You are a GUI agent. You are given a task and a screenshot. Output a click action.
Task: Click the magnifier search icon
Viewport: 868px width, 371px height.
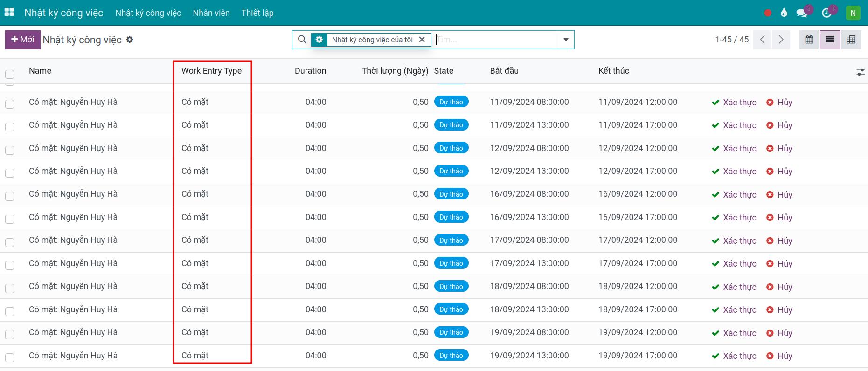coord(302,40)
